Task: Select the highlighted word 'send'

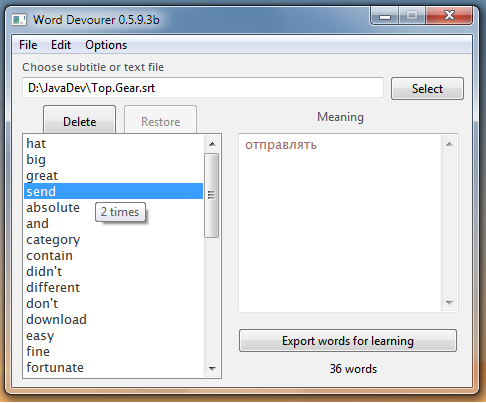Action: click(x=113, y=191)
